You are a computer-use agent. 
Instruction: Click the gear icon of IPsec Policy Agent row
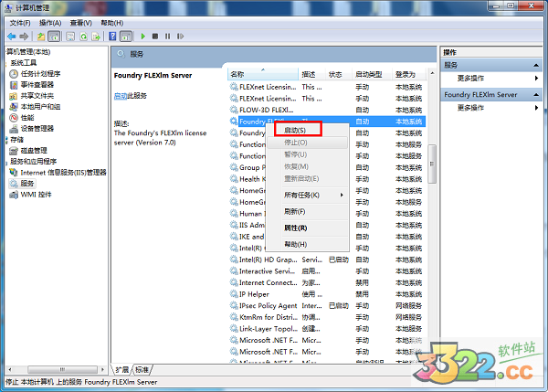tap(234, 305)
